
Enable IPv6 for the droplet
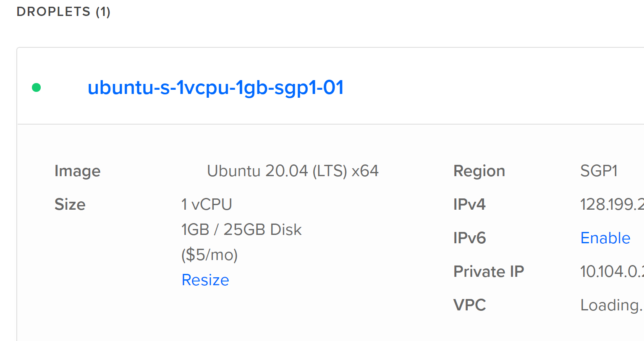click(605, 238)
